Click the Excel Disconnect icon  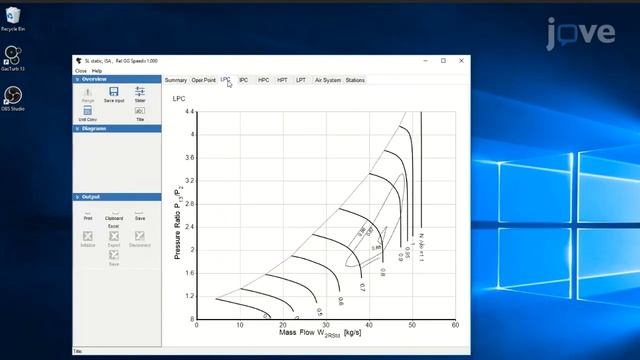pyautogui.click(x=140, y=236)
